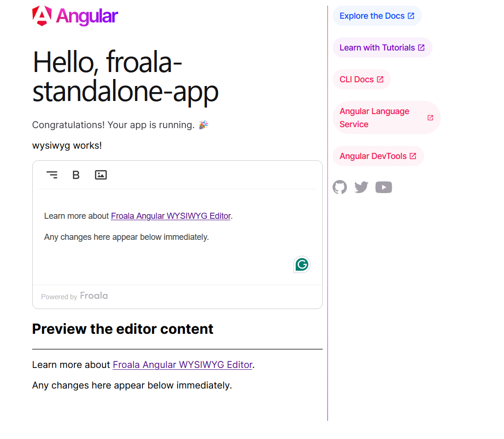Click the Grammarly icon in the editor
This screenshot has height=439, width=504.
tap(302, 264)
